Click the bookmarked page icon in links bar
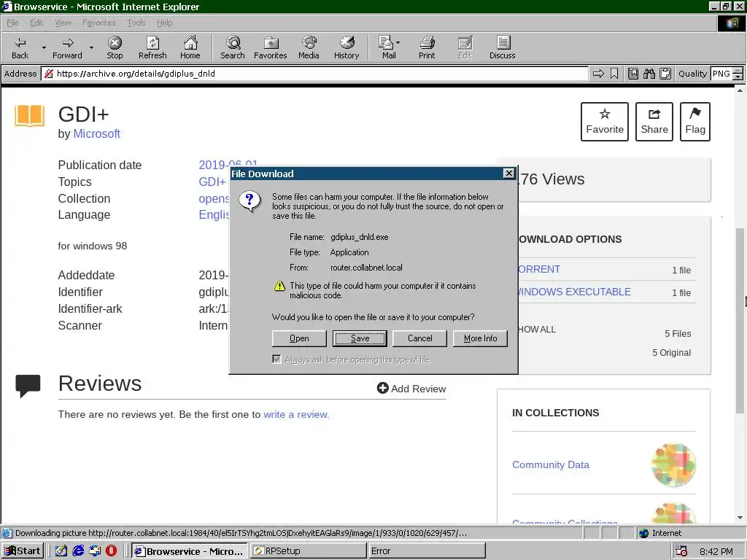Screen dimensions: 747x560 633,74
